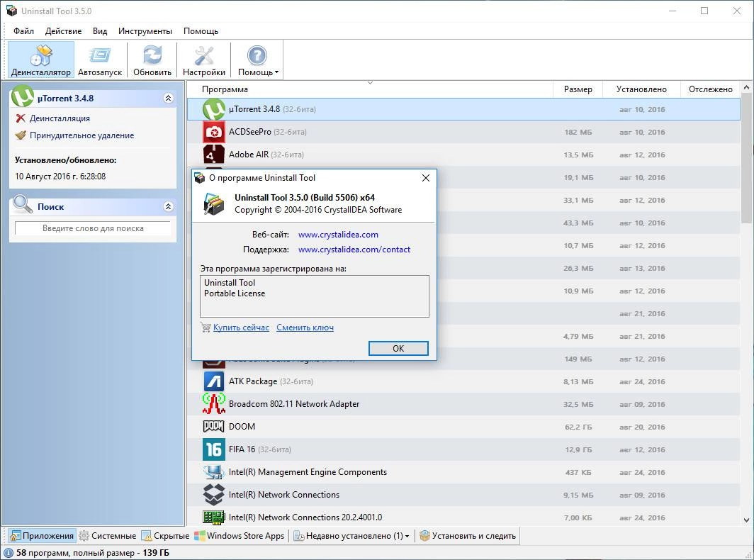Click the shopping cart icon in dialog

click(206, 327)
